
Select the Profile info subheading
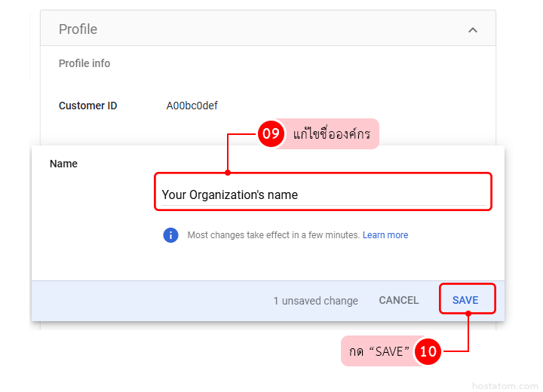(x=84, y=63)
